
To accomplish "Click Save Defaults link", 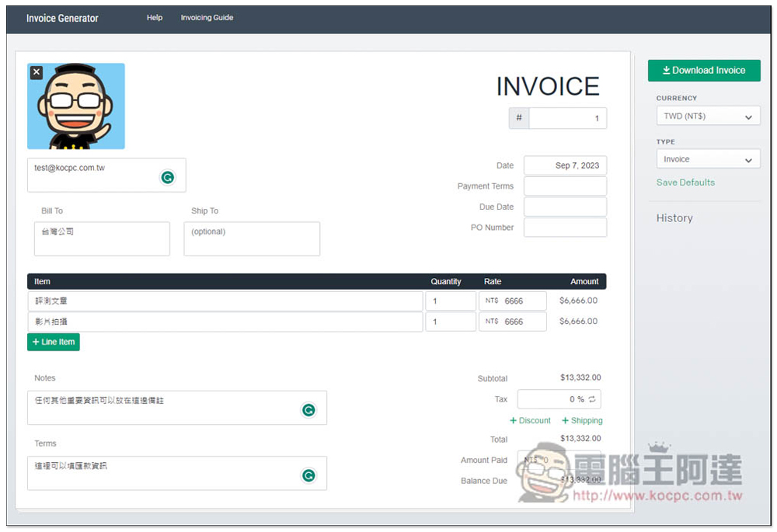I will 685,183.
